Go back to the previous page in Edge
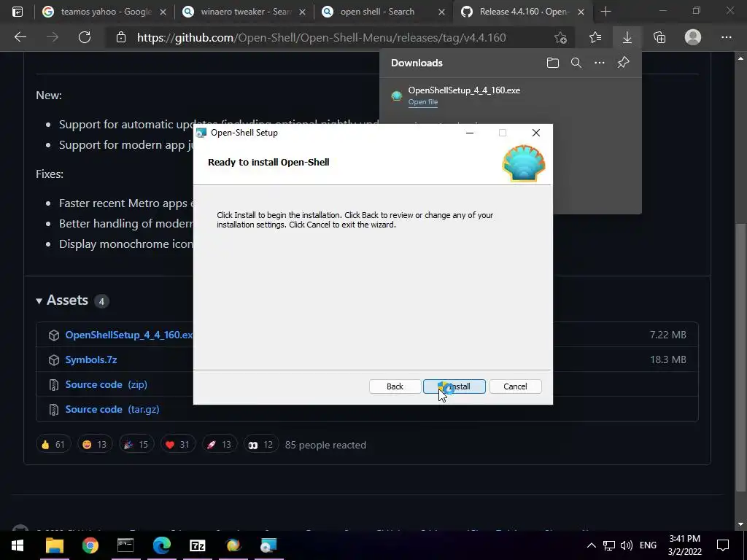 tap(20, 37)
